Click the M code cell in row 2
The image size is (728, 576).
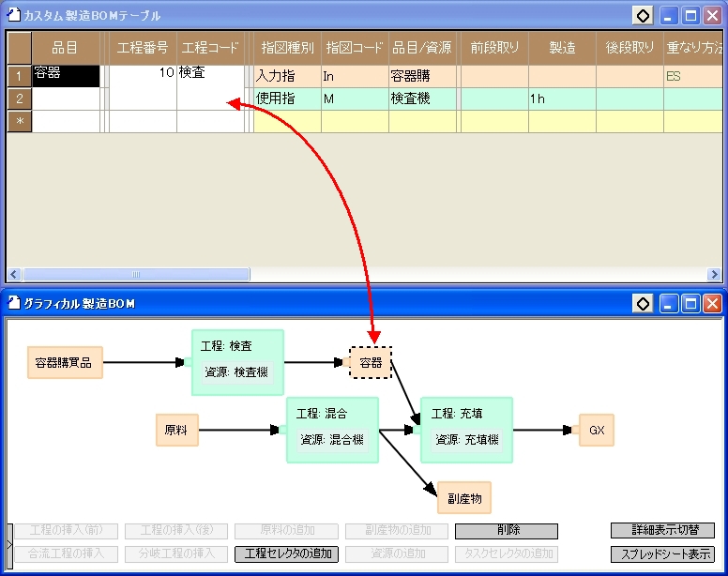(356, 99)
